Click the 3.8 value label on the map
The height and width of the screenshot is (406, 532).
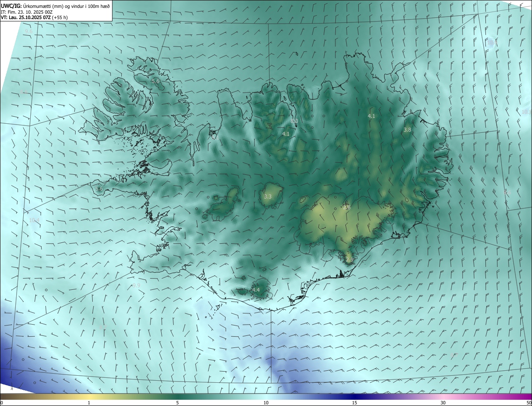[407, 130]
